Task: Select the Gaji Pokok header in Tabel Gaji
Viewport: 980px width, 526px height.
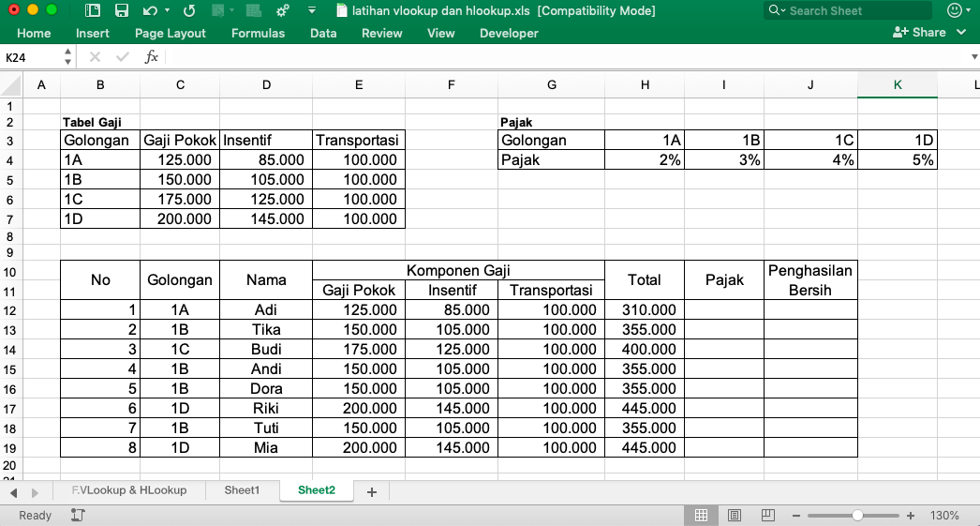Action: tap(180, 140)
